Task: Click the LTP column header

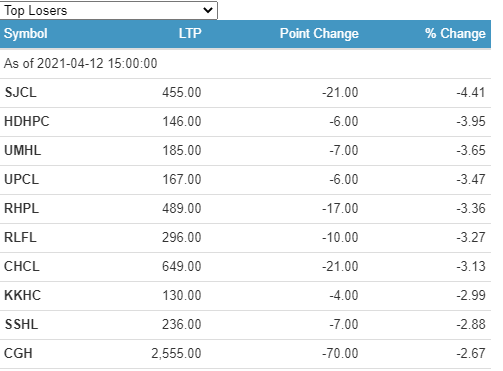Action: coord(190,33)
